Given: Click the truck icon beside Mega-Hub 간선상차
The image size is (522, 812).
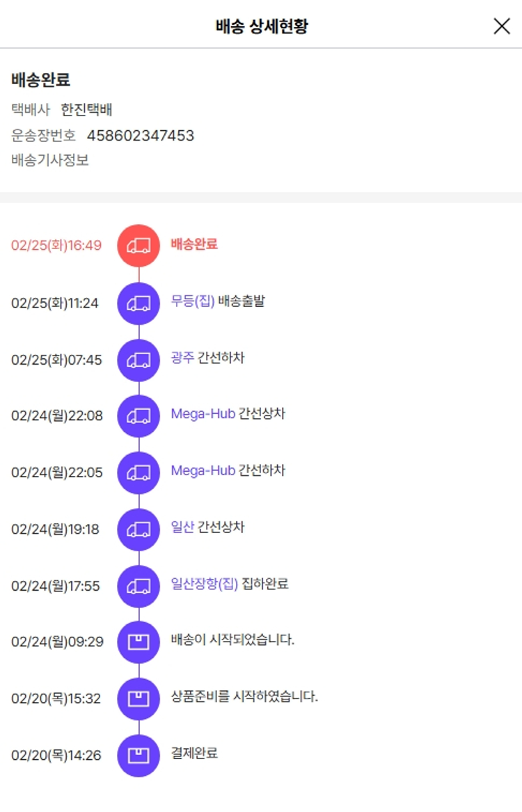Looking at the screenshot, I should [139, 416].
